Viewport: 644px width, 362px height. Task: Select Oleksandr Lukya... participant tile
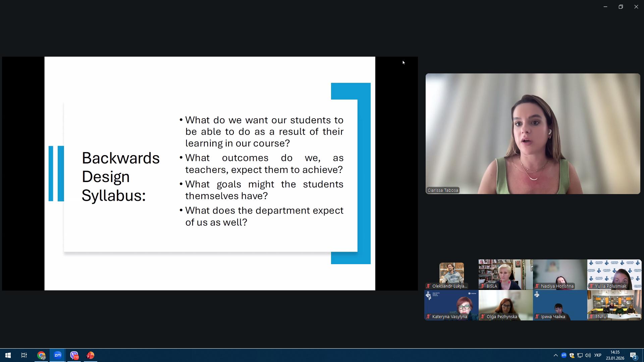pyautogui.click(x=451, y=274)
